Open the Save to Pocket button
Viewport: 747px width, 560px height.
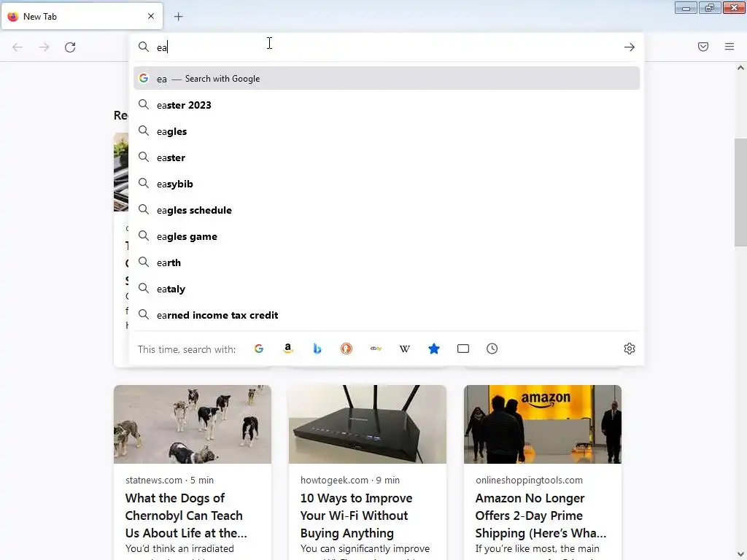click(703, 47)
